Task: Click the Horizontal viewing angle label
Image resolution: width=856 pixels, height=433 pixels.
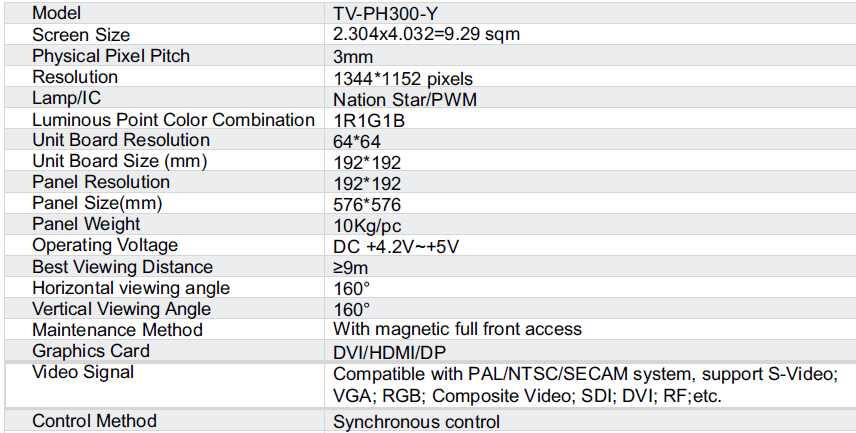Action: point(131,288)
